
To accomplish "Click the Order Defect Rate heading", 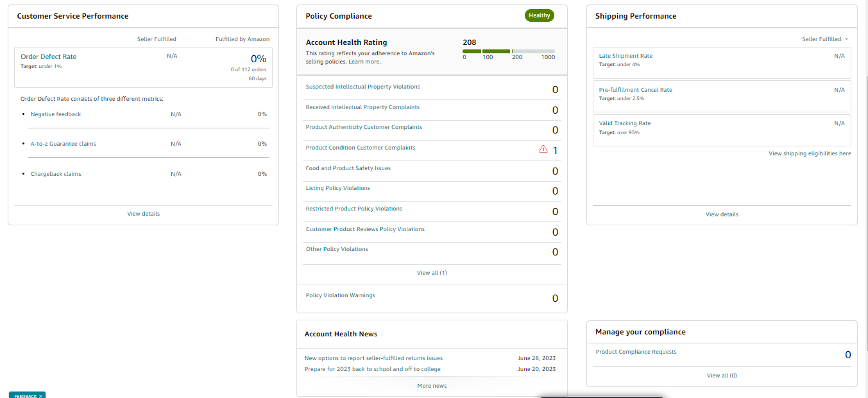I will 49,56.
